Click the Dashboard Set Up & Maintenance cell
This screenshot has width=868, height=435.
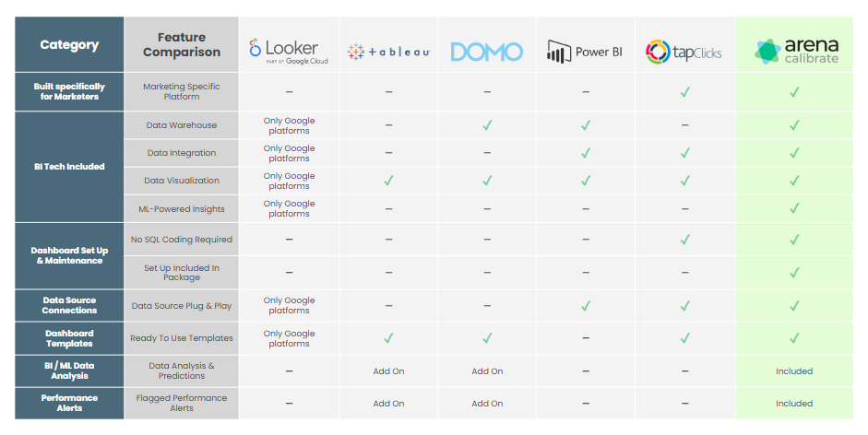tap(69, 255)
